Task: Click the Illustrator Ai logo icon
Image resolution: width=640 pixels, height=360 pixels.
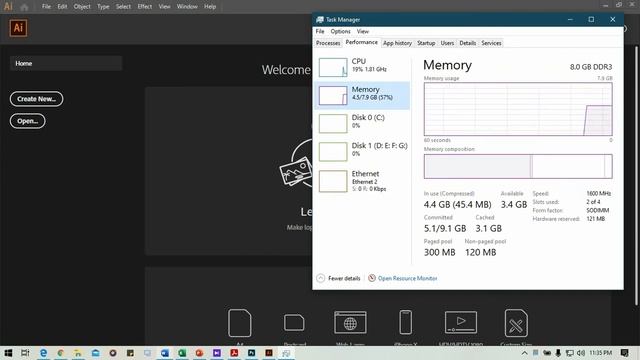Action: (18, 28)
